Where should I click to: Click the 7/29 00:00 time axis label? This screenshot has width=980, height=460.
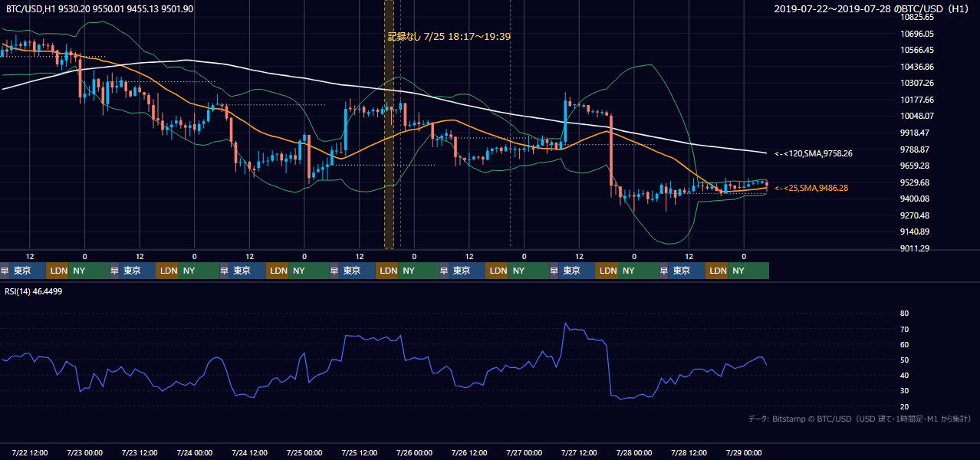[744, 452]
